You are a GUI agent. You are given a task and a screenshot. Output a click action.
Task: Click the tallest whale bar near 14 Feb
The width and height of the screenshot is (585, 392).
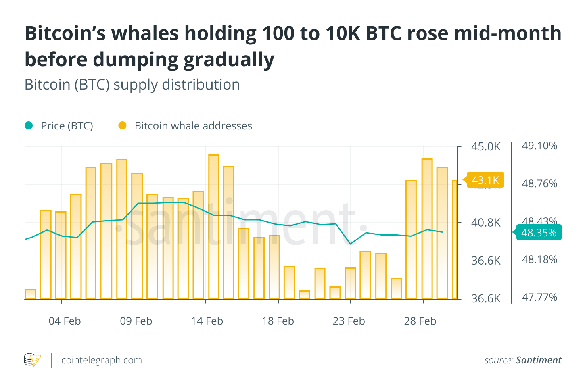tap(214, 226)
